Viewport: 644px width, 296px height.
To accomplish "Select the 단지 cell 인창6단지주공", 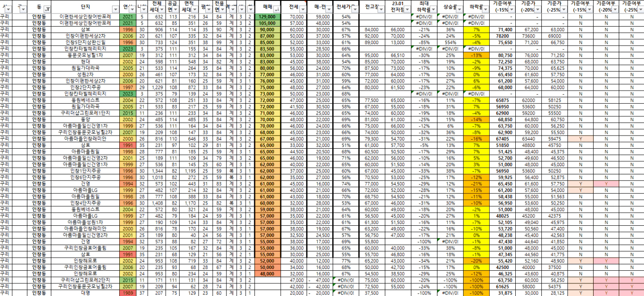I will point(86,178).
